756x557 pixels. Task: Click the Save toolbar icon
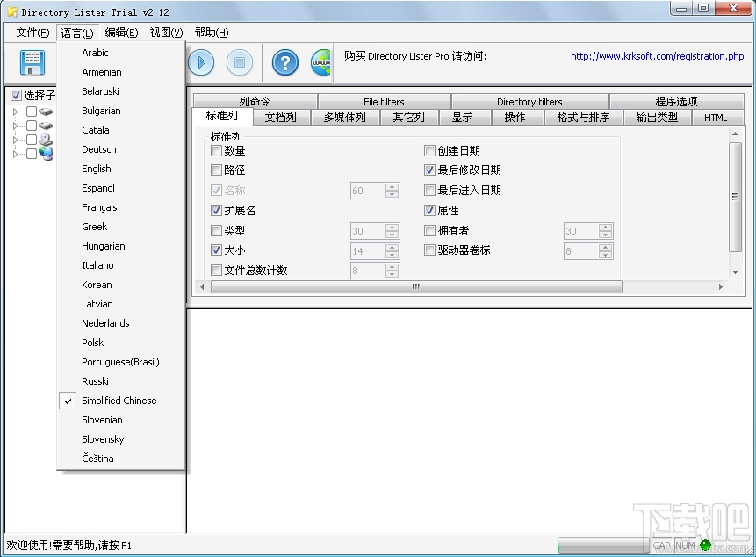tap(32, 62)
